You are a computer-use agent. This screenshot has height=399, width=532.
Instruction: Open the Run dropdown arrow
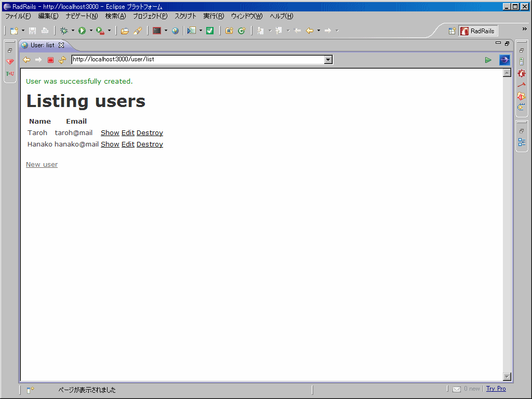pyautogui.click(x=91, y=31)
